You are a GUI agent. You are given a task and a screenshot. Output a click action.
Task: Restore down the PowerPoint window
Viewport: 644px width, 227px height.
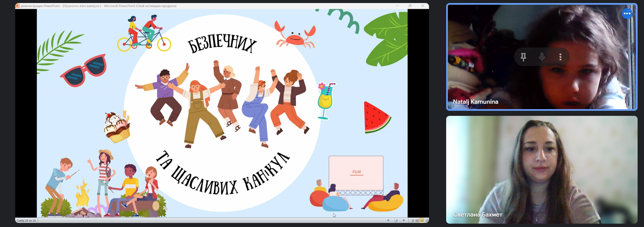pos(410,6)
